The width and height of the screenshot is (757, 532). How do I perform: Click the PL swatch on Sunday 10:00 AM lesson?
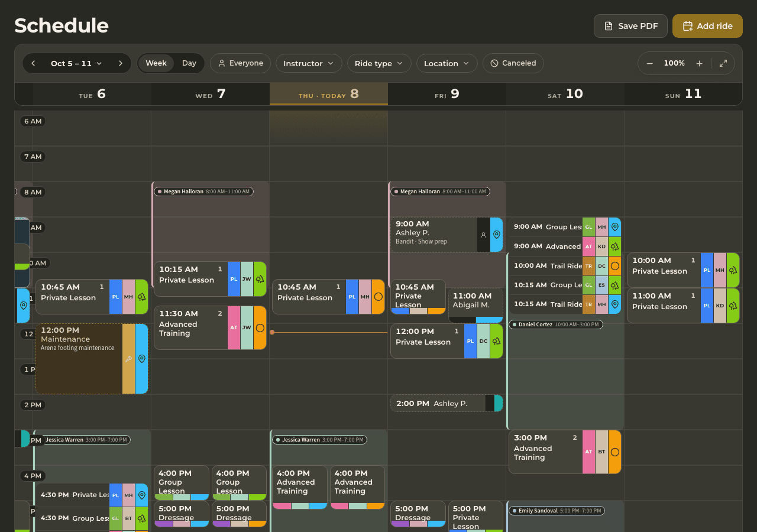point(707,270)
